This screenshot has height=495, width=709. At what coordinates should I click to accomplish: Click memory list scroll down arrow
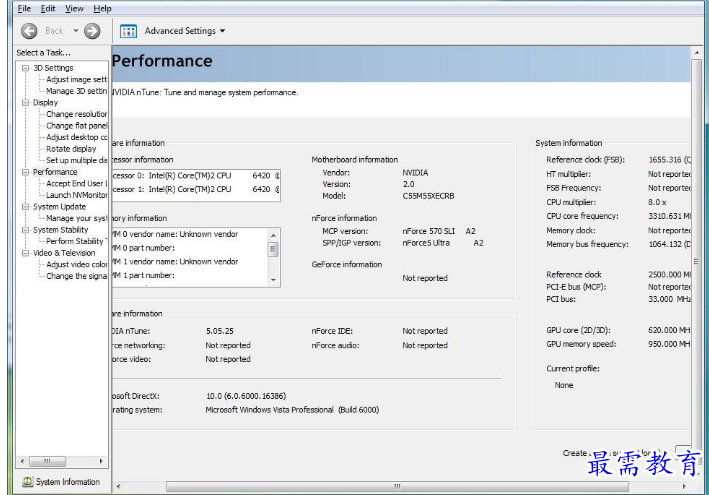(x=273, y=280)
